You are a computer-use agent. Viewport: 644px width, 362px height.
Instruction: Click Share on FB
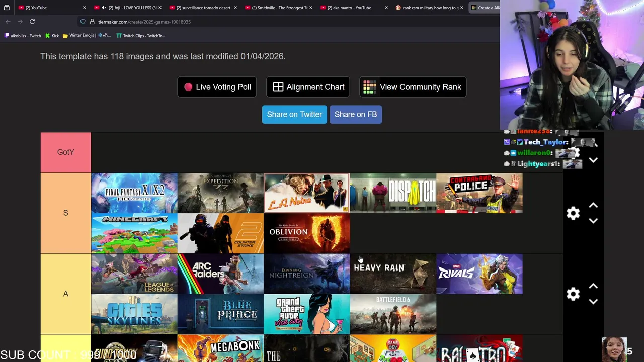pos(356,114)
